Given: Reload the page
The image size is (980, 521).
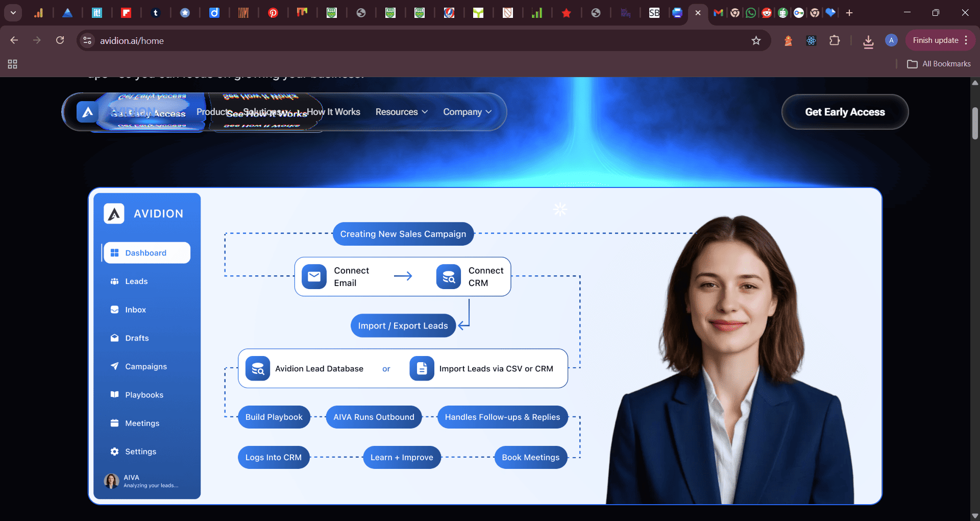Looking at the screenshot, I should point(60,40).
